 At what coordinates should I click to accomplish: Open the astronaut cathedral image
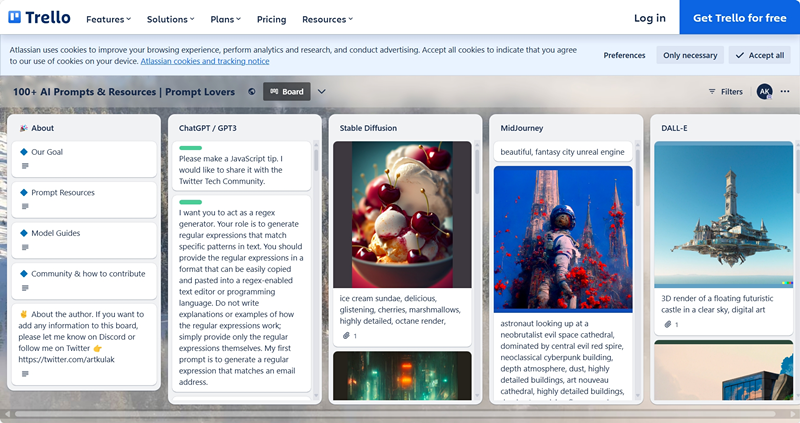click(563, 239)
